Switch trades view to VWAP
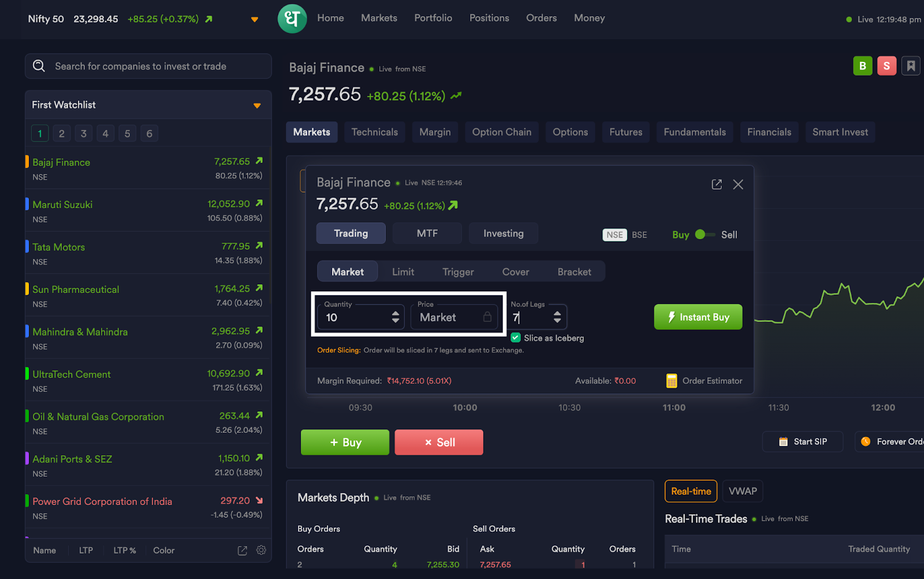Viewport: 924px width, 579px height. pyautogui.click(x=743, y=491)
